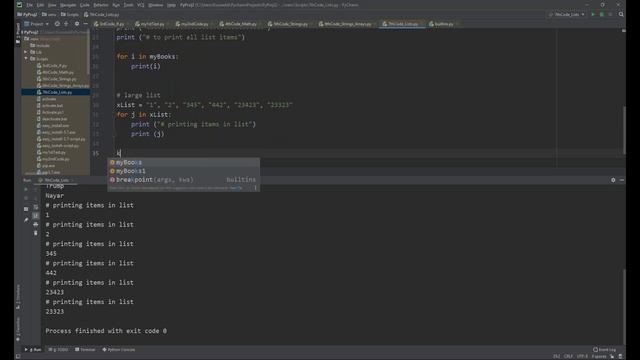Rerun the program from Run panel
This screenshot has height=360, width=640.
click(26, 189)
